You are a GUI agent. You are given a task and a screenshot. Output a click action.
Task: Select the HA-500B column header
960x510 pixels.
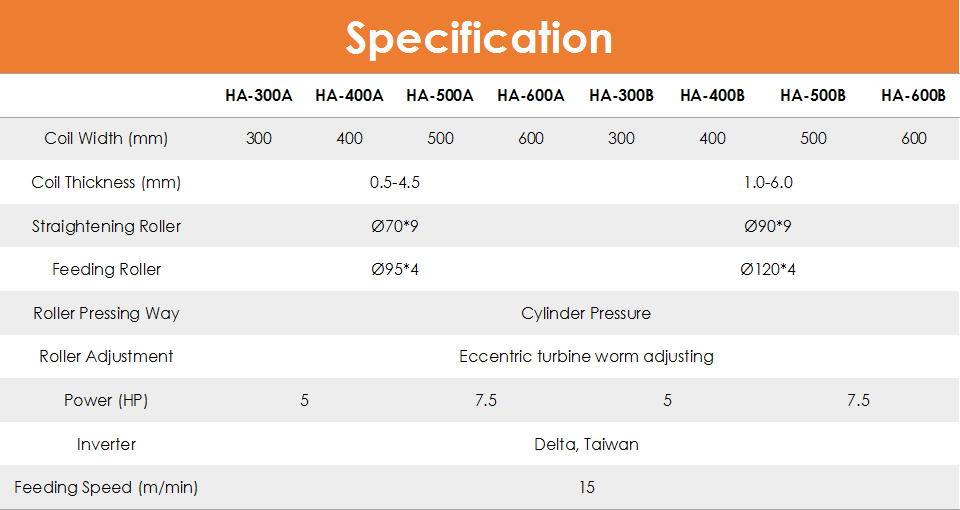tap(813, 96)
